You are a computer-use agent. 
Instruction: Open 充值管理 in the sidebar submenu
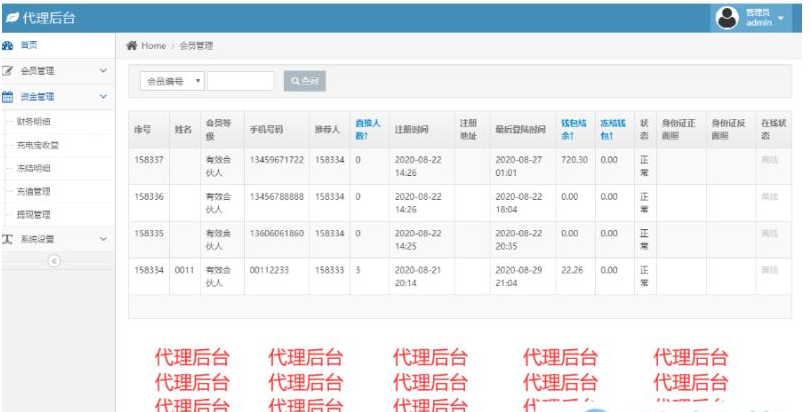(x=34, y=191)
